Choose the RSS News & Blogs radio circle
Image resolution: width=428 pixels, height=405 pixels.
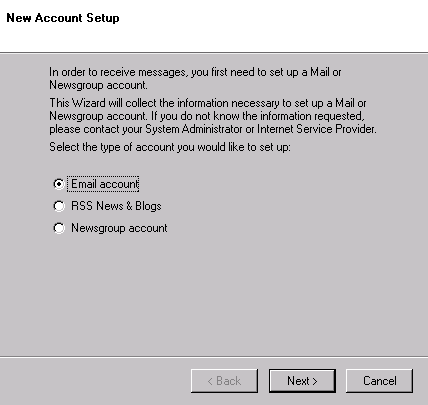click(x=59, y=206)
